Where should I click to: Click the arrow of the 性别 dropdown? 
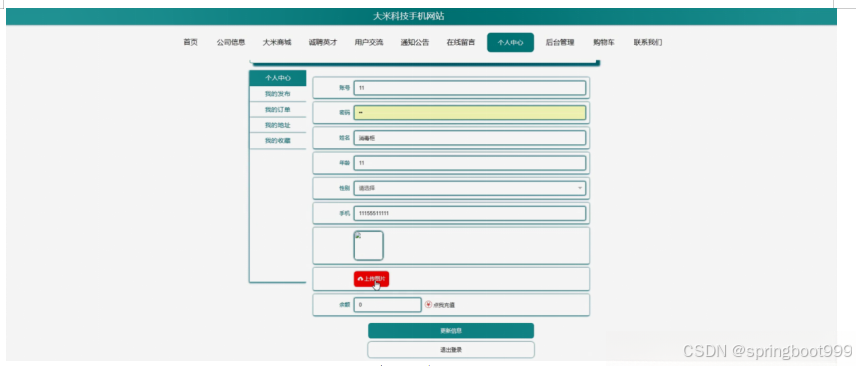coord(579,188)
